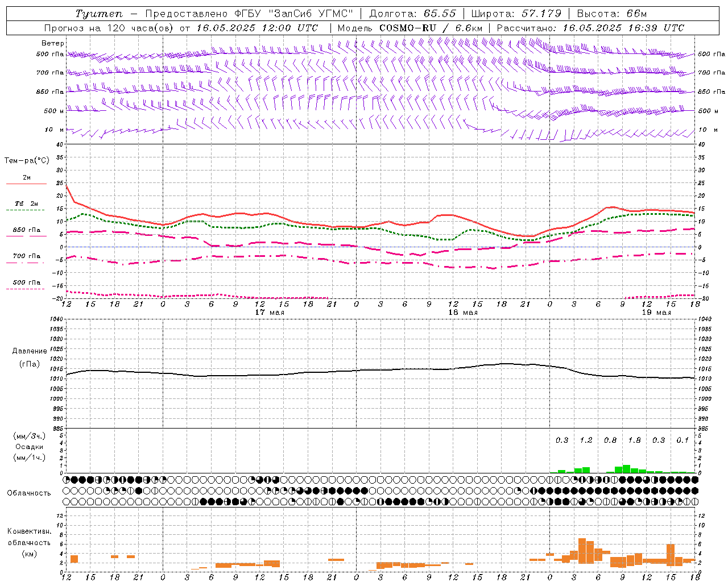Select the 700 гПа temperature legend entry

coord(27,256)
